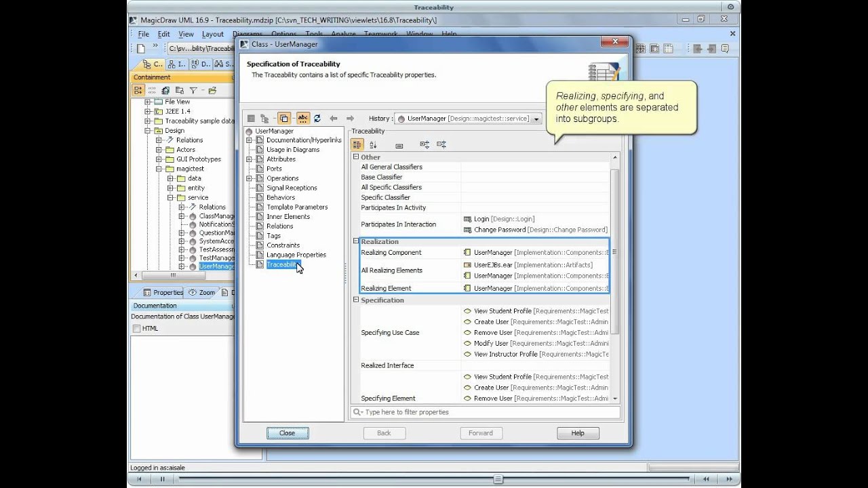
Task: Expand the Actors folder
Action: click(x=159, y=150)
